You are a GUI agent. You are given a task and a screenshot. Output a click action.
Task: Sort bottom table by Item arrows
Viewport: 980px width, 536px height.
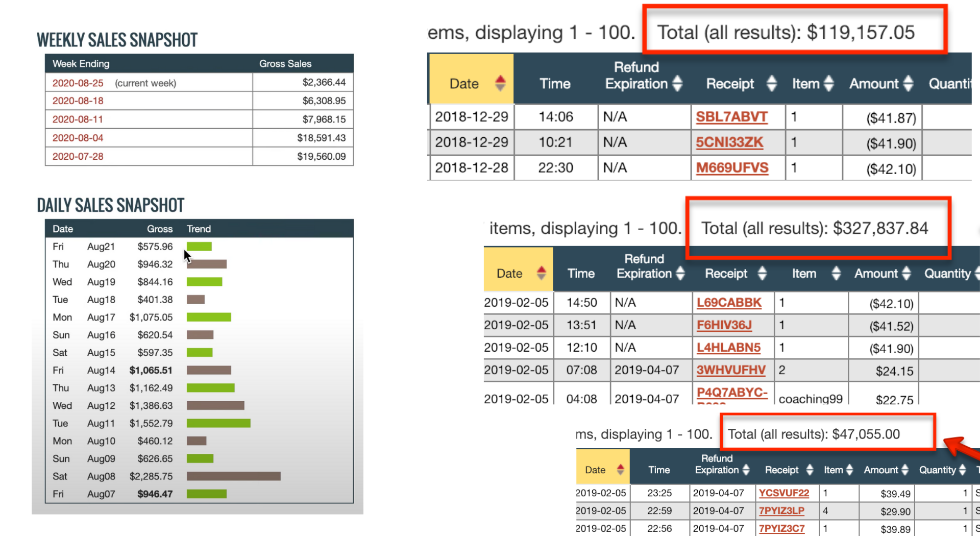850,470
